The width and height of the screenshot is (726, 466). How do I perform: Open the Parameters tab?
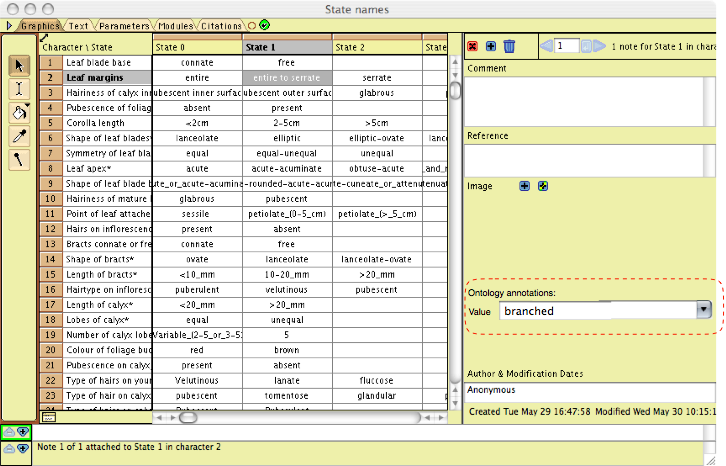pyautogui.click(x=124, y=26)
